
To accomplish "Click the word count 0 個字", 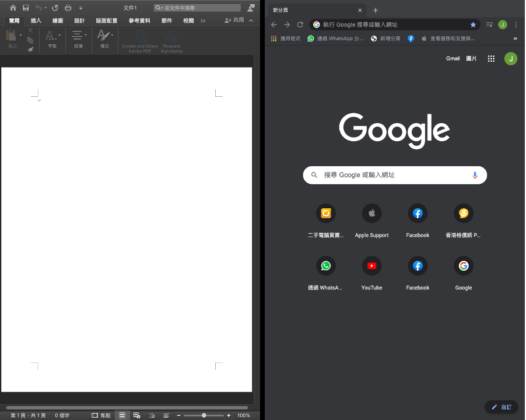I will 62,415.
